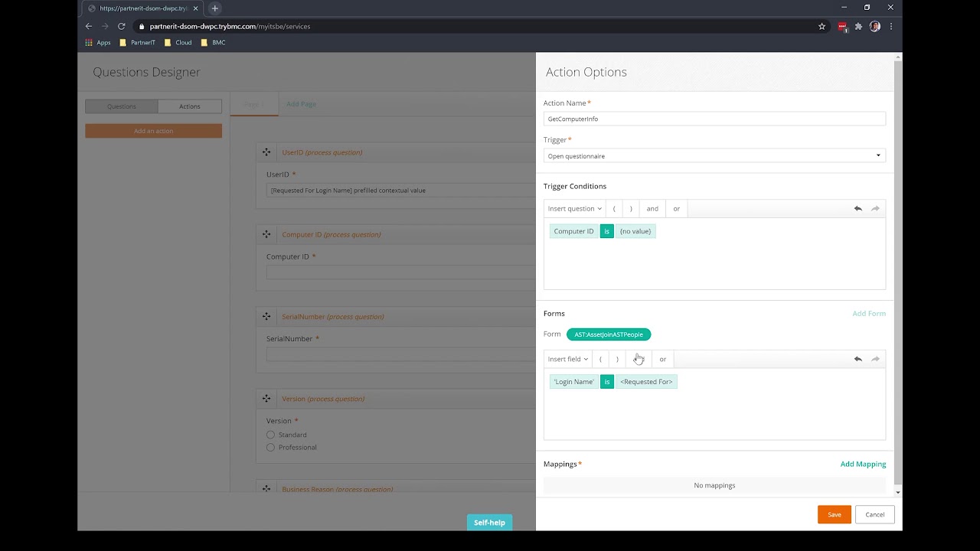The width and height of the screenshot is (980, 551).
Task: Click the Add Mapping link
Action: pos(863,464)
